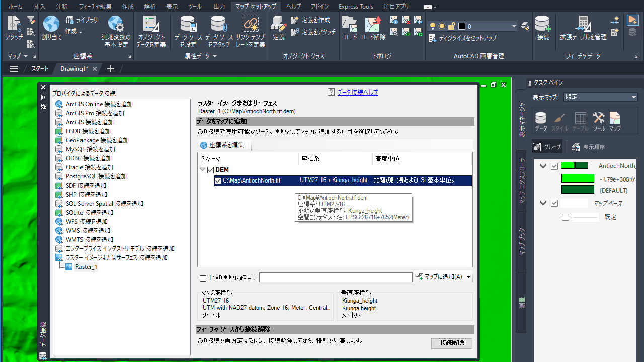
Task: Open ディジタイズをセットアップ
Action: point(462,38)
